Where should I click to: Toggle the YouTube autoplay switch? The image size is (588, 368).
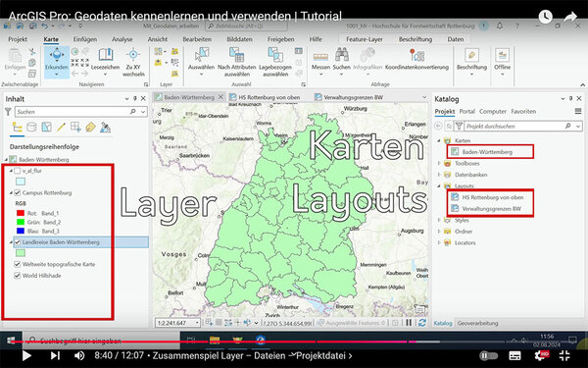[x=489, y=355]
